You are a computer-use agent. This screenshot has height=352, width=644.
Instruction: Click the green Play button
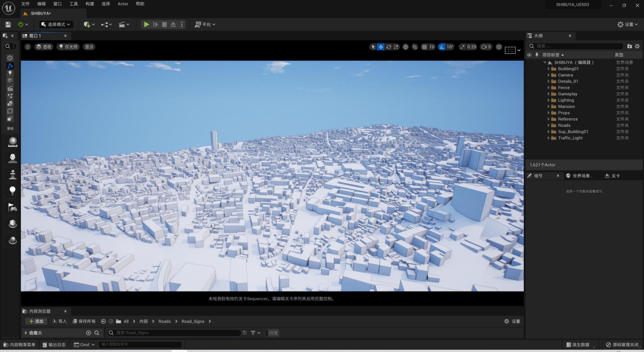[x=146, y=24]
